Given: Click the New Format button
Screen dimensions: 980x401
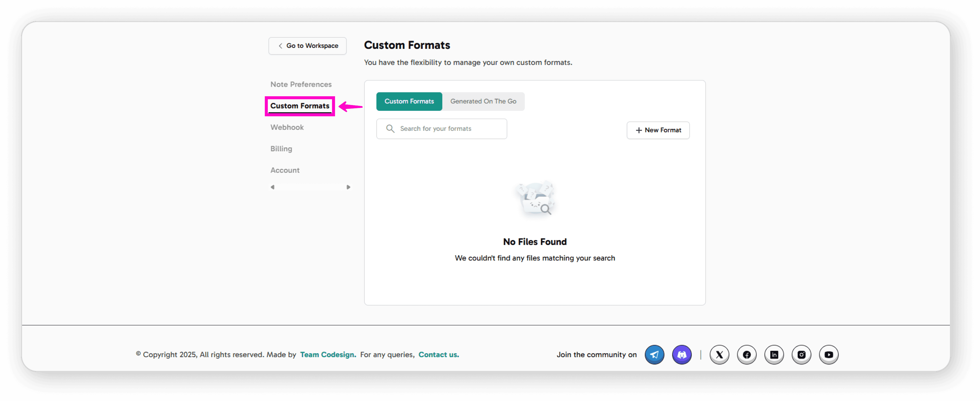Looking at the screenshot, I should [658, 130].
